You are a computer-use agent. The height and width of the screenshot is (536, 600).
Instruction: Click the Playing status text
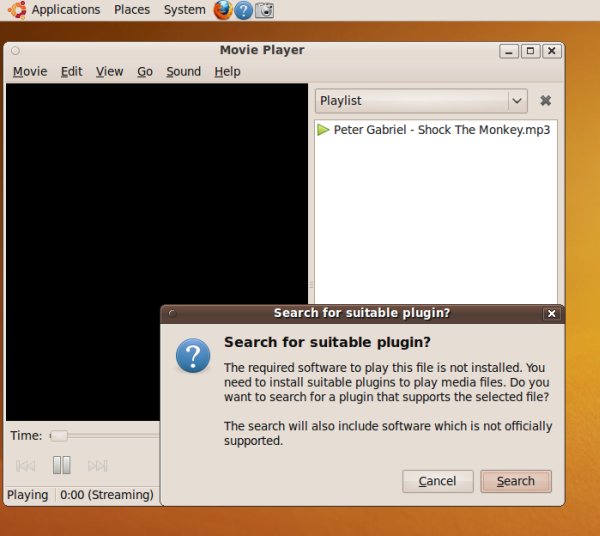[28, 495]
